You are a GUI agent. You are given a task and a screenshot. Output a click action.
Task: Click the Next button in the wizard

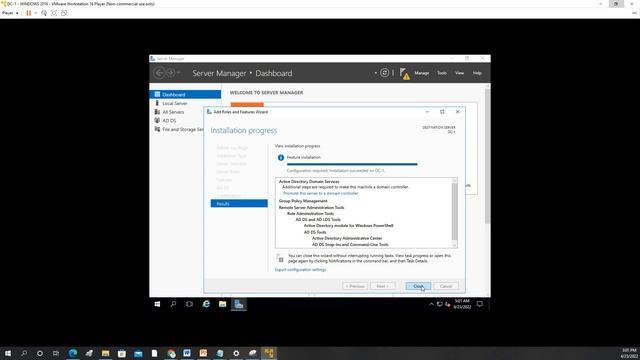[x=382, y=286]
